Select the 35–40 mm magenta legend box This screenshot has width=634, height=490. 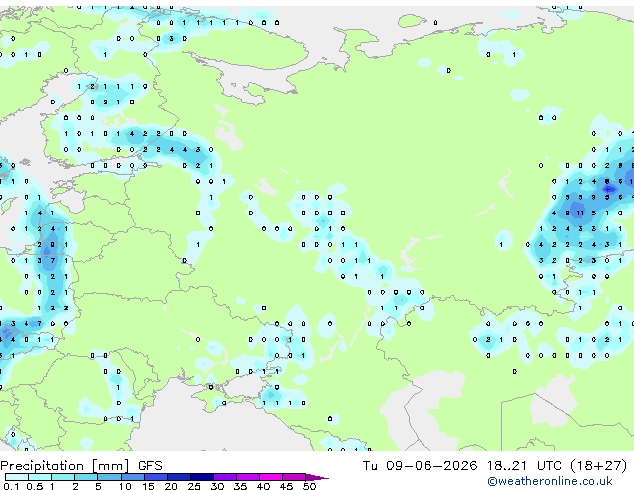pos(248,477)
